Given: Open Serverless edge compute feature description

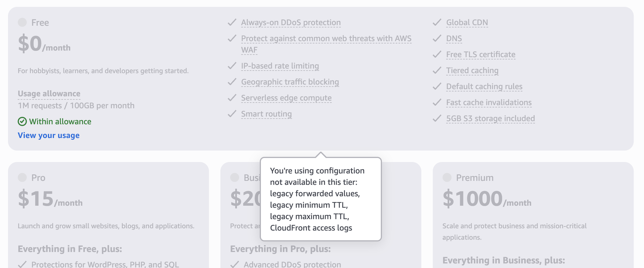Looking at the screenshot, I should [x=286, y=98].
